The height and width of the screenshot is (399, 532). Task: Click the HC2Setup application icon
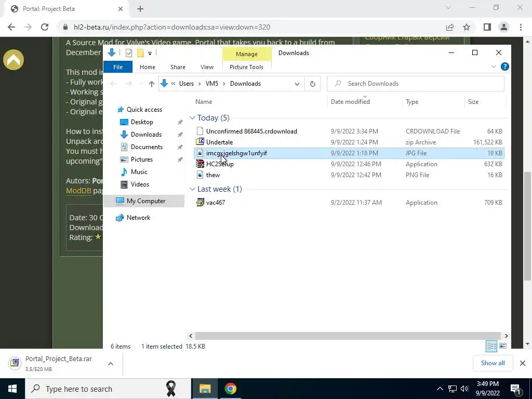[200, 164]
